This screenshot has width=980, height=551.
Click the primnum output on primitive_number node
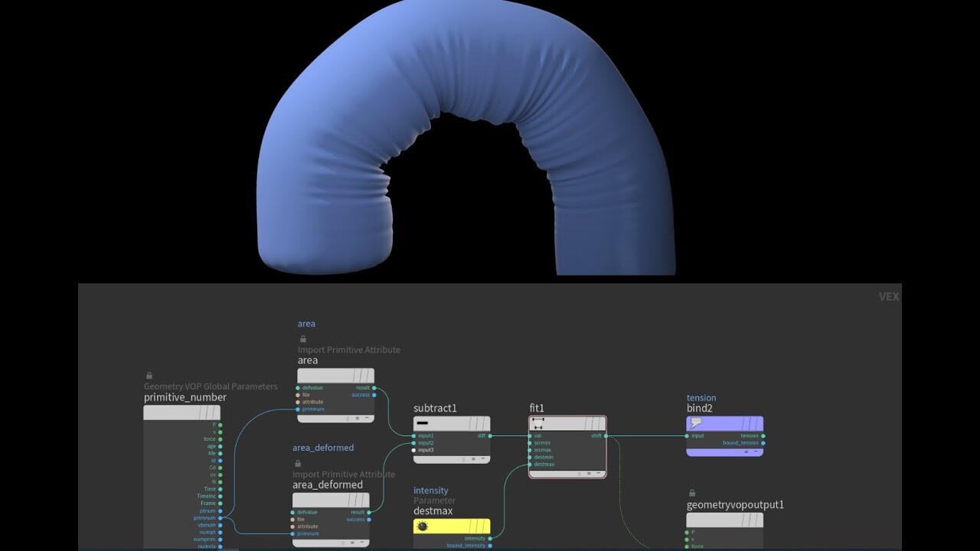pyautogui.click(x=220, y=517)
